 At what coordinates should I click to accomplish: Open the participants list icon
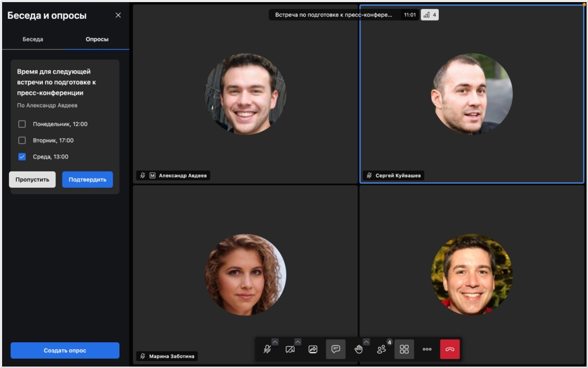[x=381, y=350]
